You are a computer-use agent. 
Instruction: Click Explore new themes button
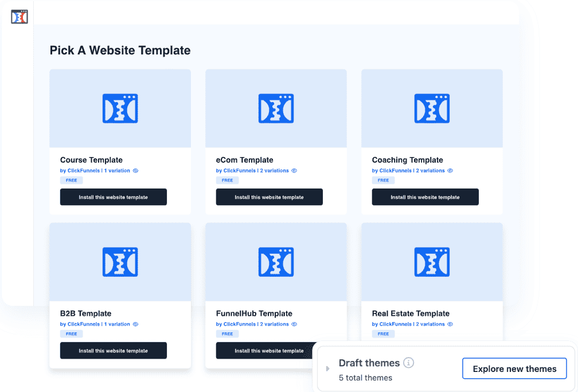click(514, 369)
